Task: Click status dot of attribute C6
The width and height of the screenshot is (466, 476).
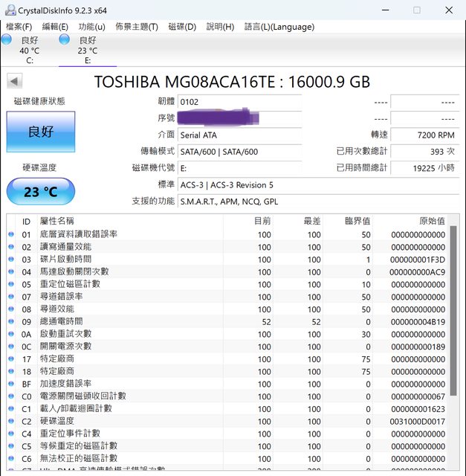Action: click(x=11, y=458)
